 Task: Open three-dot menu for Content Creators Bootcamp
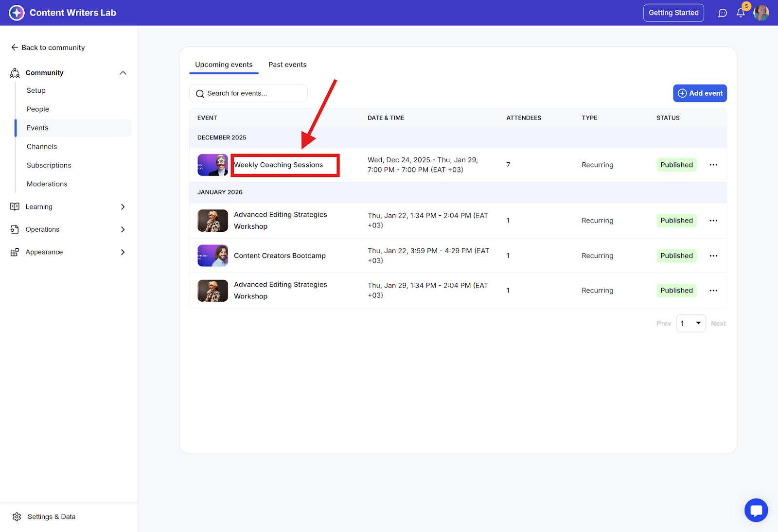[x=713, y=256]
